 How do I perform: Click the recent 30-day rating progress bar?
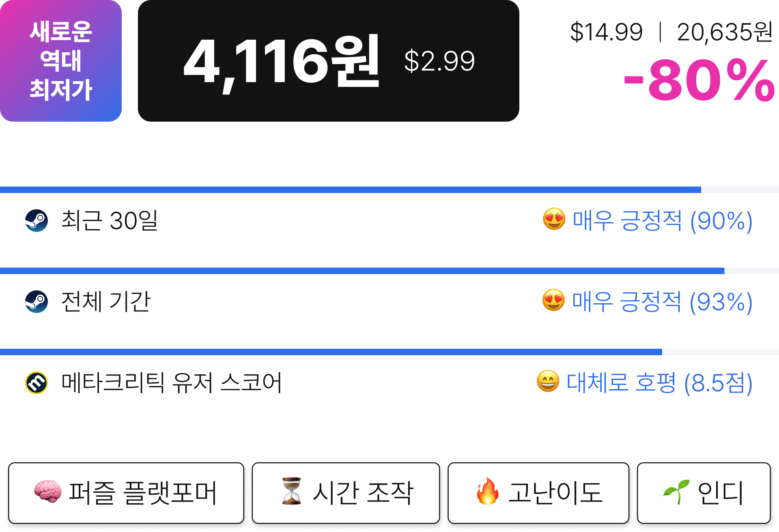pos(389,190)
